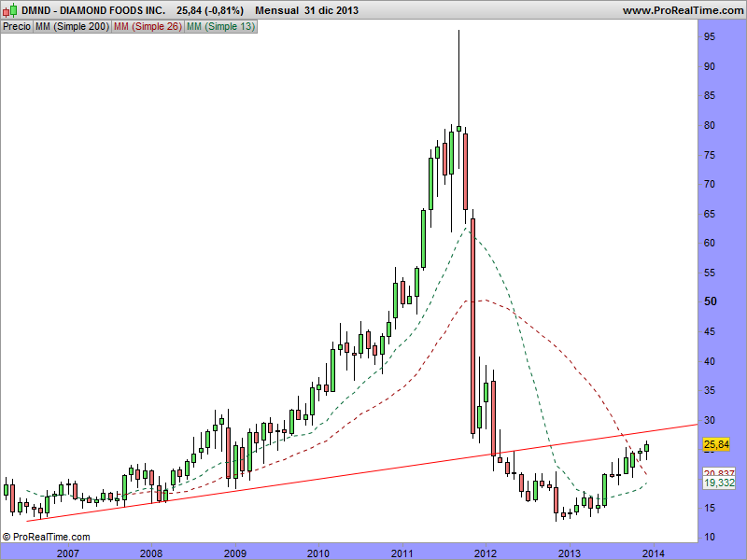747x560 pixels.
Task: Click the red 20,837 moving average tag
Action: click(x=719, y=473)
